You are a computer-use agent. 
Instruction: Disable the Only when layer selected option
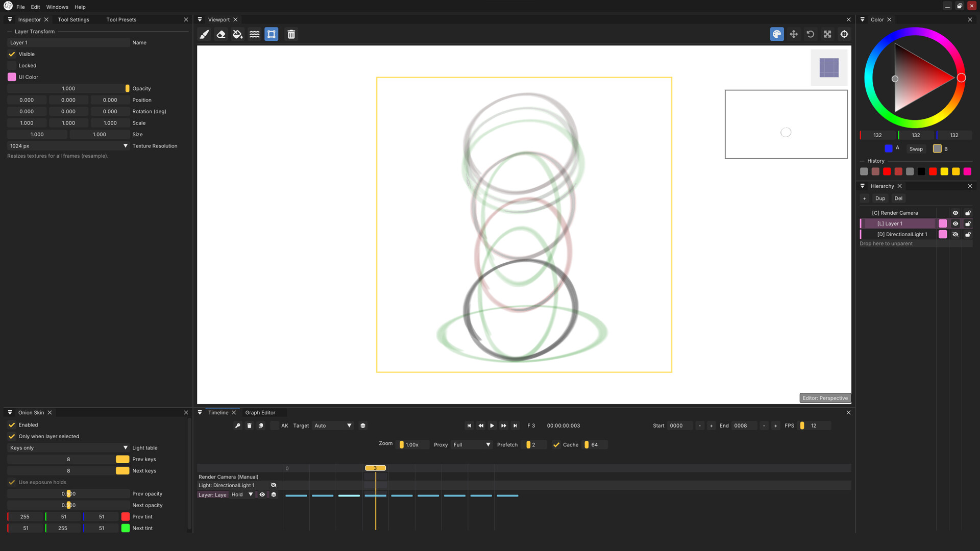[12, 436]
